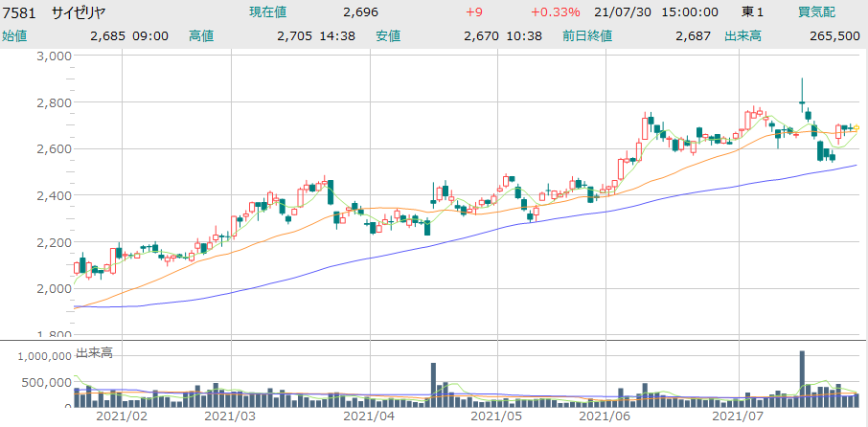Click the 現在値 label in header
The height and width of the screenshot is (427, 868).
pos(269,12)
